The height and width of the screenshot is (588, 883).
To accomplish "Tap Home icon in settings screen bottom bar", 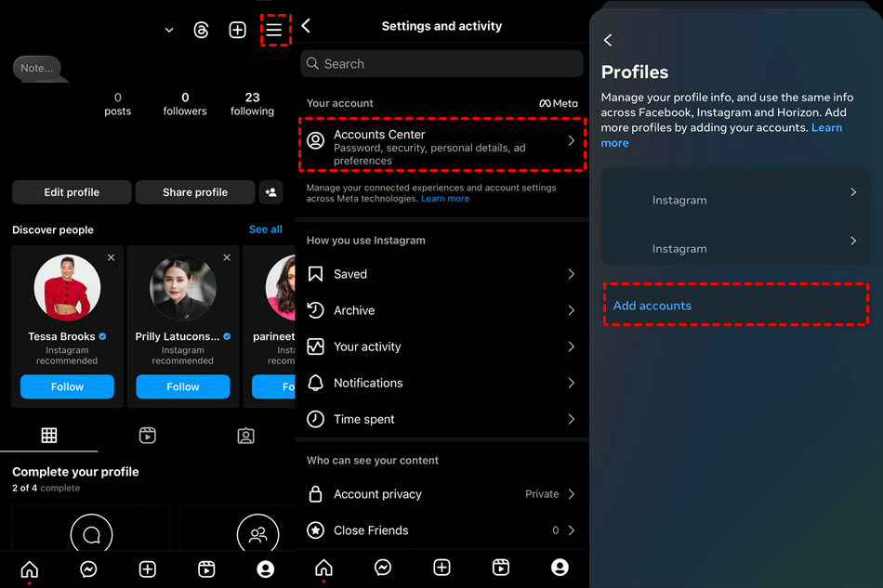I will coord(323,568).
